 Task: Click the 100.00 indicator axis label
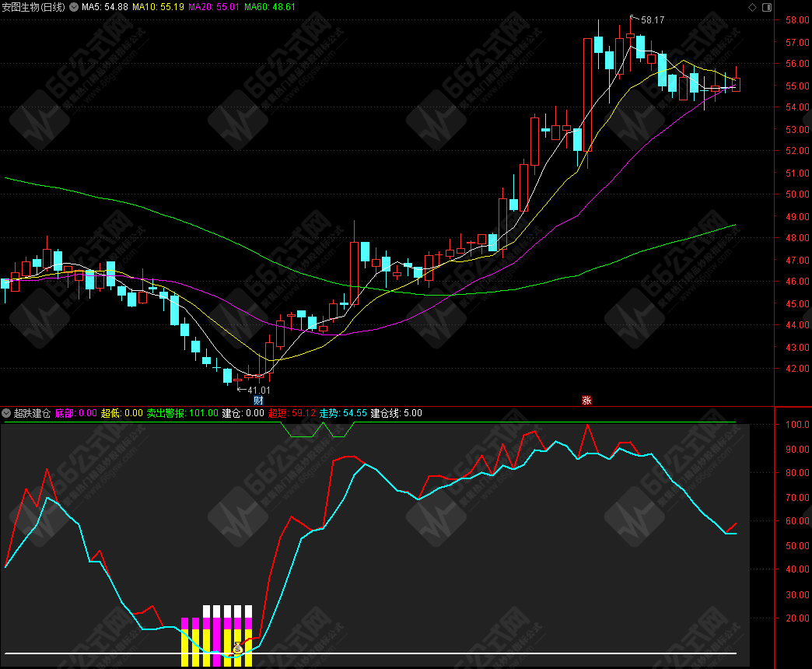click(x=797, y=425)
